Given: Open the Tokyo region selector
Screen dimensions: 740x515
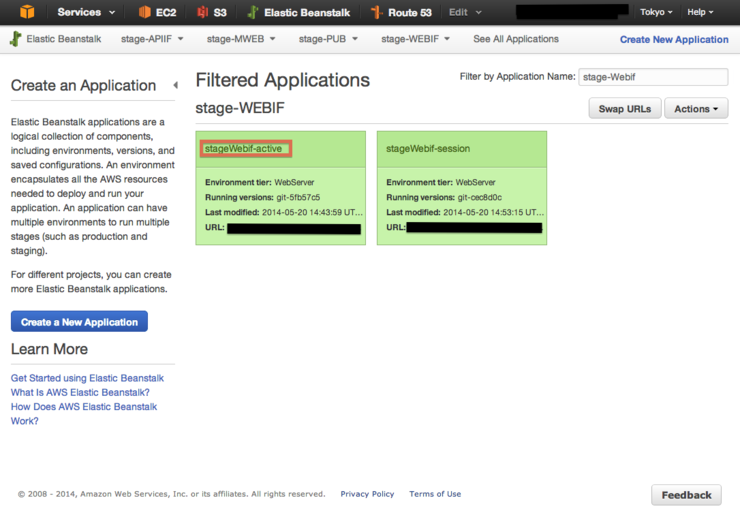Looking at the screenshot, I should (656, 12).
